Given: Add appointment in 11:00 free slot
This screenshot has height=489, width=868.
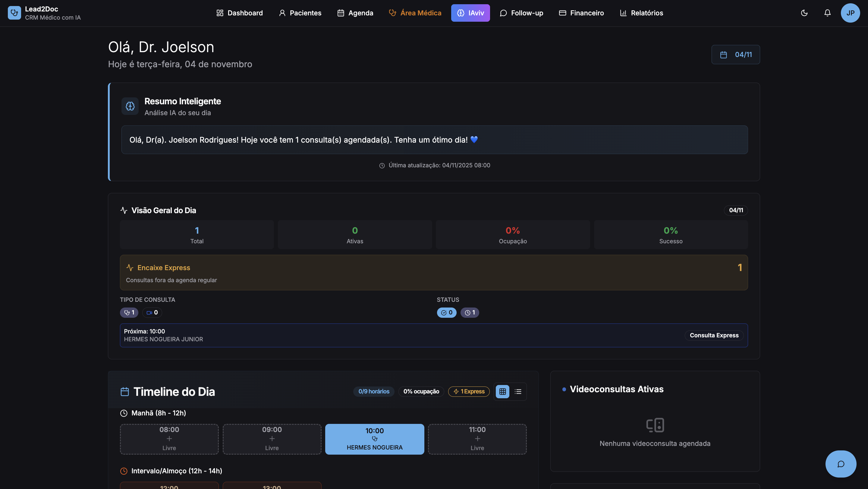Looking at the screenshot, I should click(477, 439).
